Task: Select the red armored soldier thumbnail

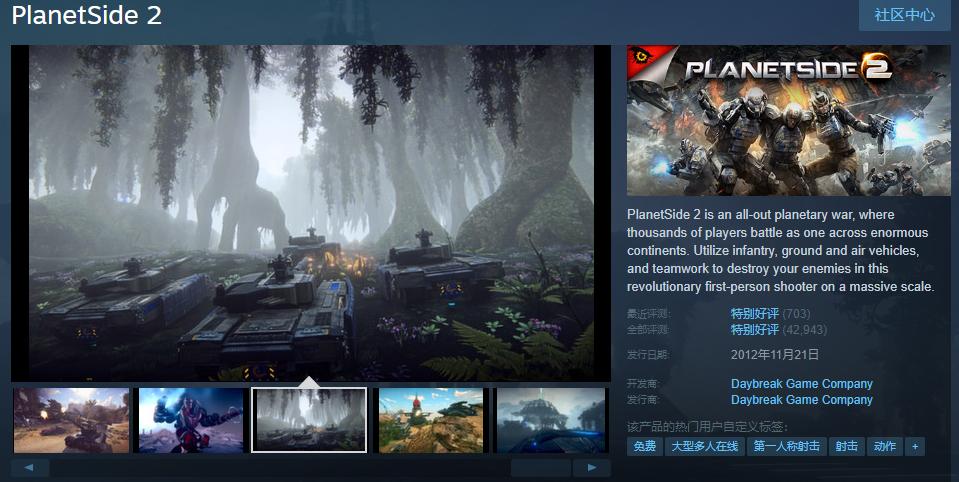Action: tap(191, 420)
